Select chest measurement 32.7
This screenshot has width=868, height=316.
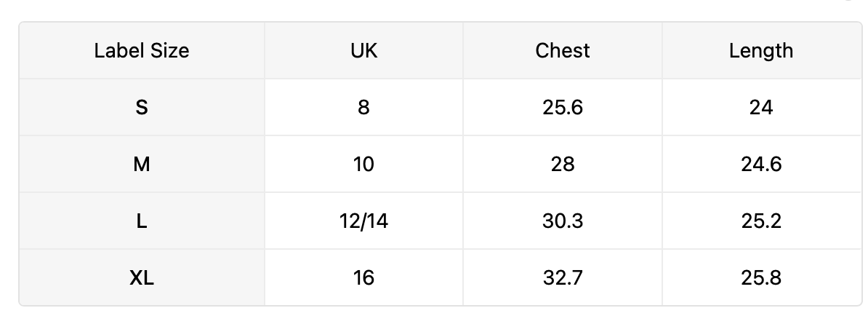[x=563, y=277]
